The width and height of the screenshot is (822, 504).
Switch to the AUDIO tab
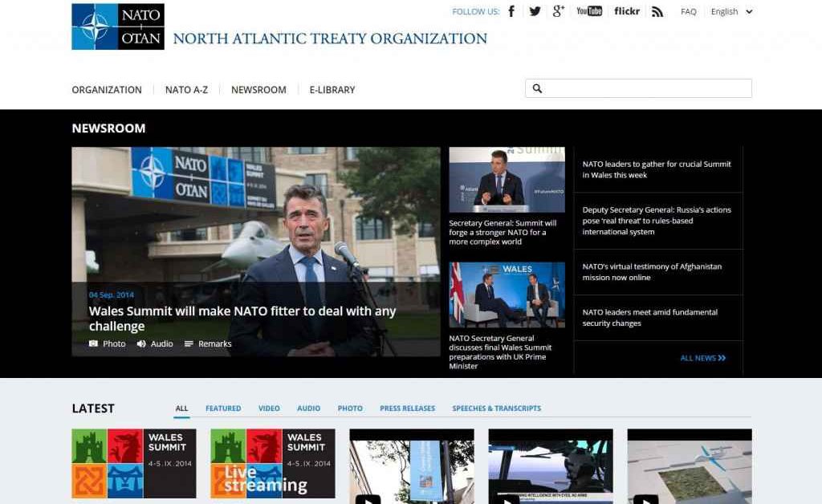[309, 408]
